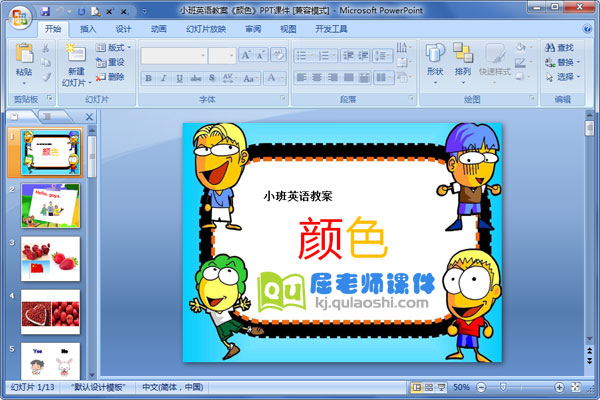Screen dimensions: 600x400
Task: Open the Developer (开发工具) tab
Action: (x=331, y=29)
